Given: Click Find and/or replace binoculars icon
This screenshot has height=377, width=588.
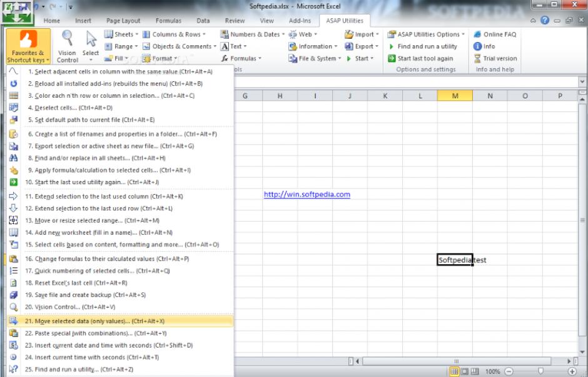Looking at the screenshot, I should point(14,158).
